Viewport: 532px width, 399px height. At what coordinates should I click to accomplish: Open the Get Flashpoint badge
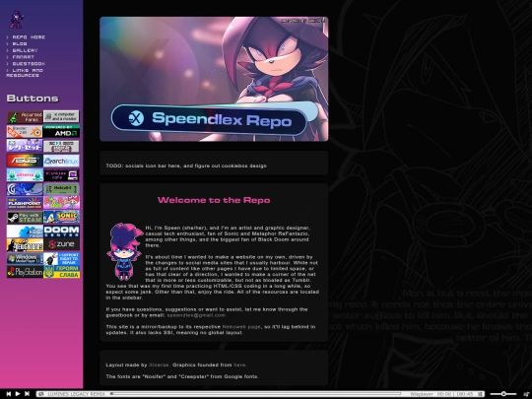(25, 203)
